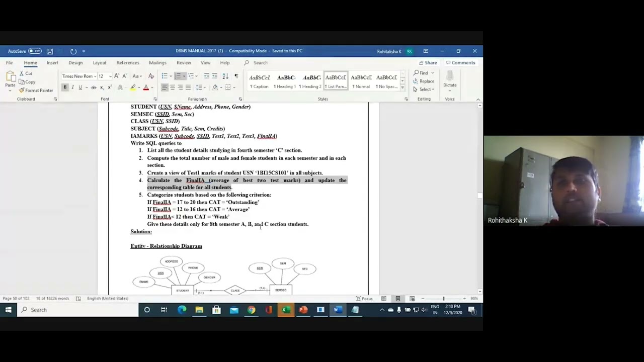
Task: Select Align Right
Action: point(180,87)
